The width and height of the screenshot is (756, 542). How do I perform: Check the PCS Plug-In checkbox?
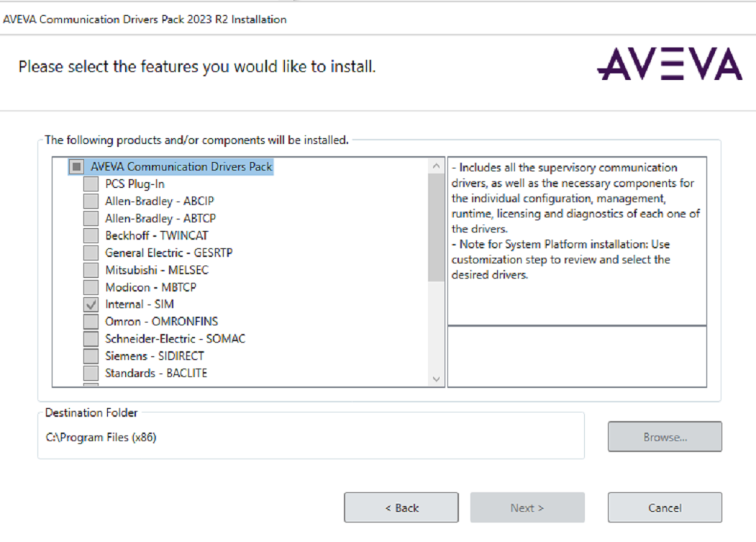click(91, 184)
